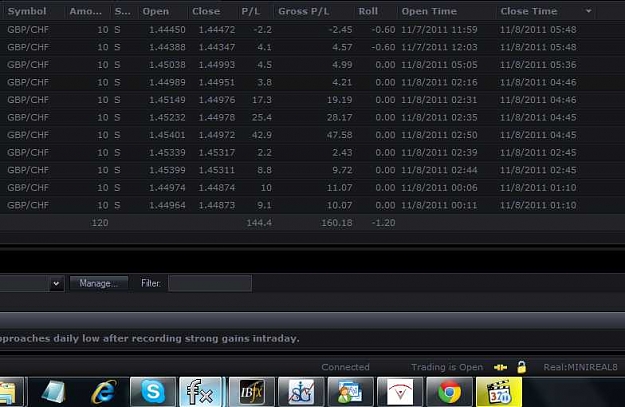
Task: Click the total Roll value -1.20
Action: click(383, 222)
